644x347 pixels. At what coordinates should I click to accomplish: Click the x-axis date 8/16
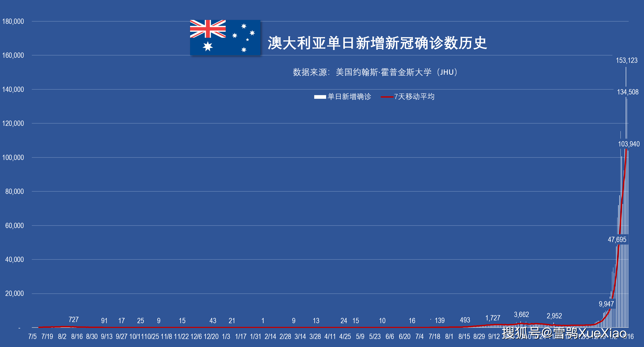77,336
